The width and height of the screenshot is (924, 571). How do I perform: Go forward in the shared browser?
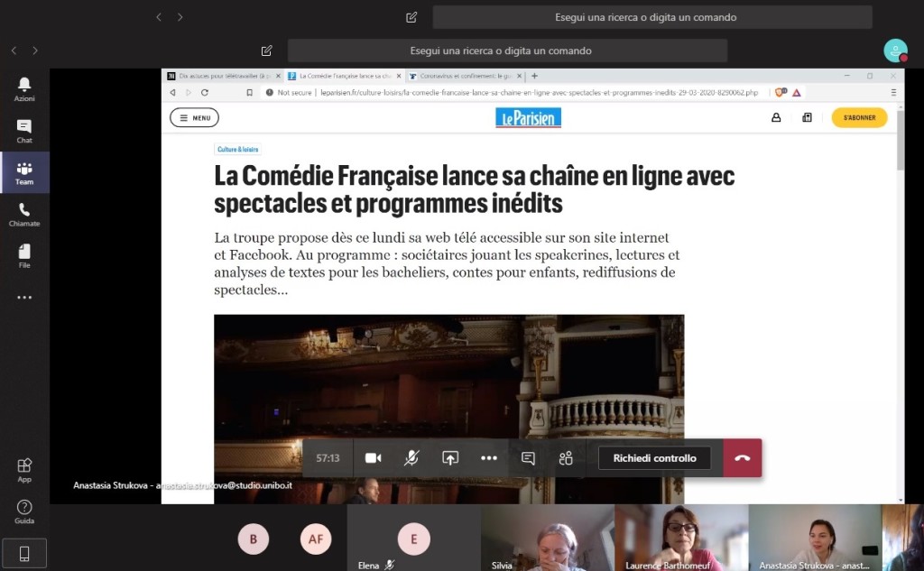189,93
